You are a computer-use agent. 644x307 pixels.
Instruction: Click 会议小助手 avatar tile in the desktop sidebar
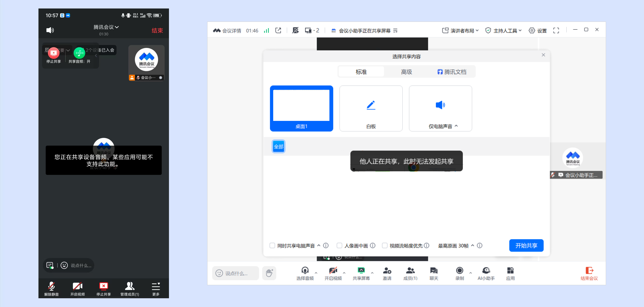click(573, 158)
